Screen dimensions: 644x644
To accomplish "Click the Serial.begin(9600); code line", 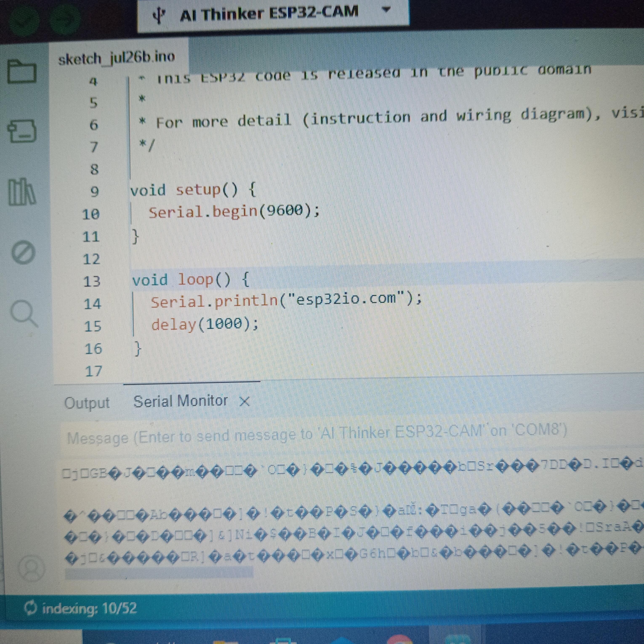I will tap(234, 212).
